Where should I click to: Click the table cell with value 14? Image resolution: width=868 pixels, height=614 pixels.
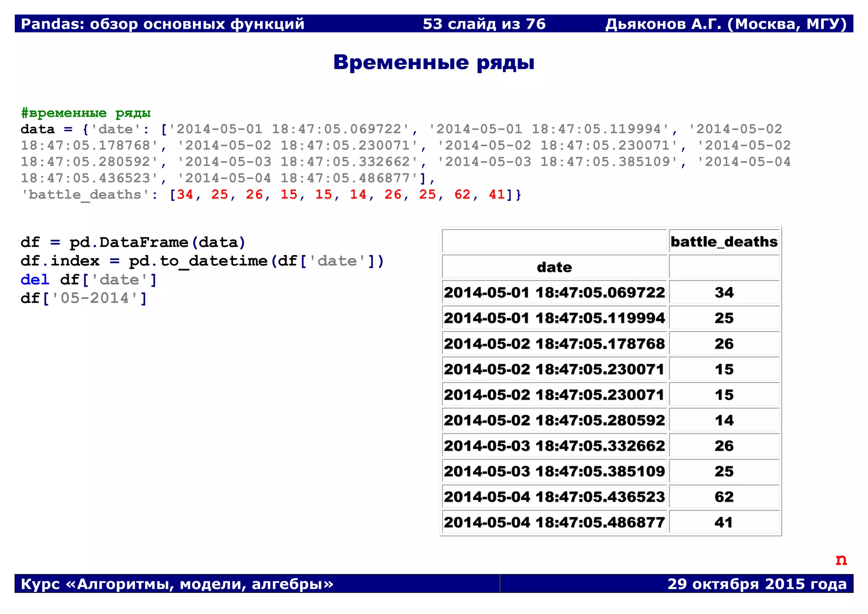724,420
